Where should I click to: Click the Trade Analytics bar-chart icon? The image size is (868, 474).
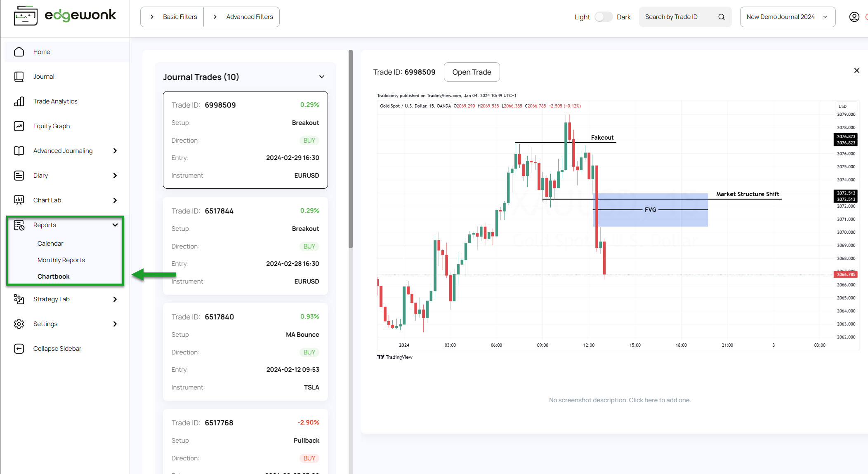19,101
